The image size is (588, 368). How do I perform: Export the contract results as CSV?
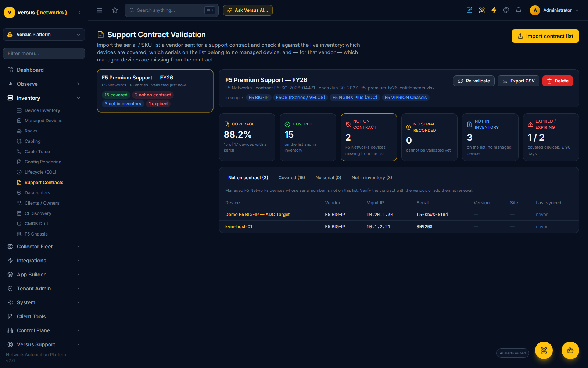(519, 81)
